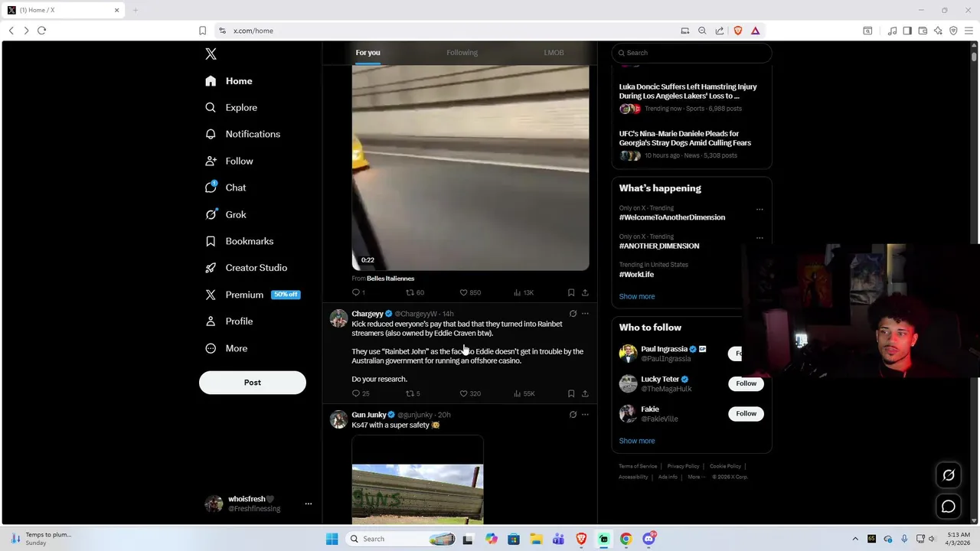The height and width of the screenshot is (551, 980).
Task: Click the Brave Shields lion icon
Action: tap(738, 31)
